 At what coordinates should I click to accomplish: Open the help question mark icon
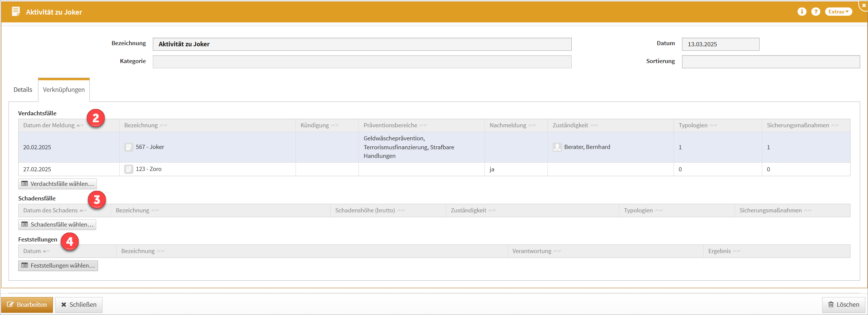pyautogui.click(x=816, y=12)
